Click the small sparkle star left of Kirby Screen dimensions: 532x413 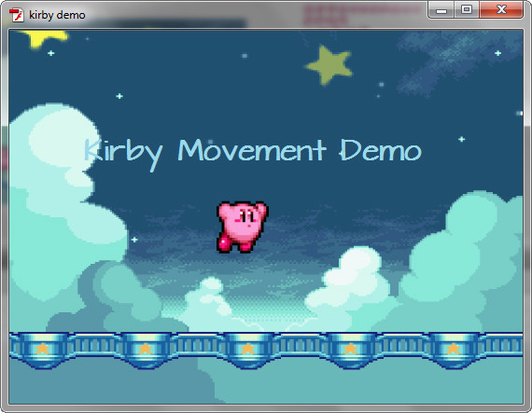134,240
